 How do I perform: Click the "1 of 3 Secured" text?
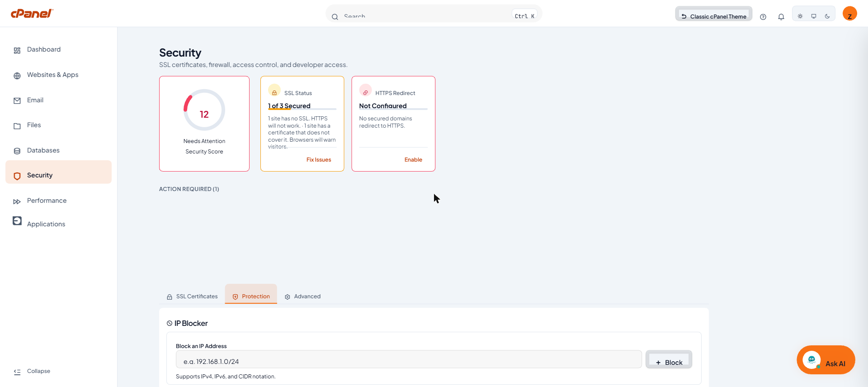click(289, 106)
